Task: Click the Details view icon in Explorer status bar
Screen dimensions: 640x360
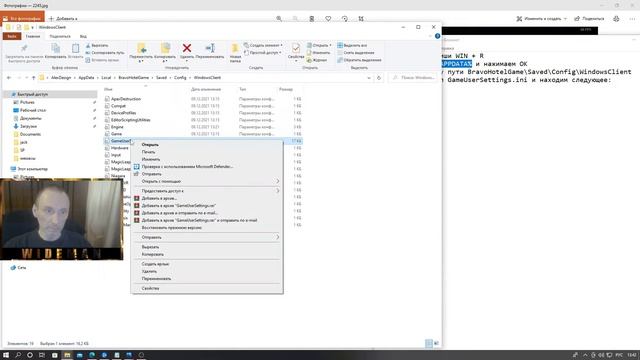Action: pos(429,343)
